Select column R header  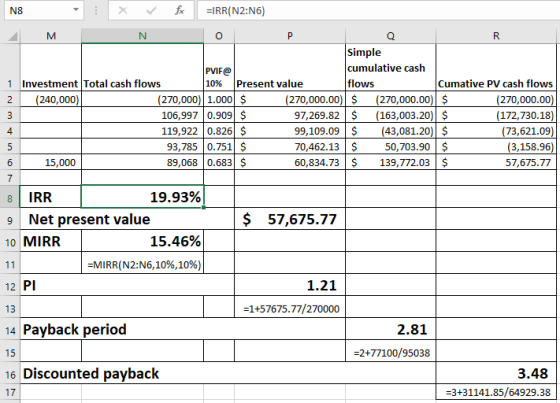(496, 36)
